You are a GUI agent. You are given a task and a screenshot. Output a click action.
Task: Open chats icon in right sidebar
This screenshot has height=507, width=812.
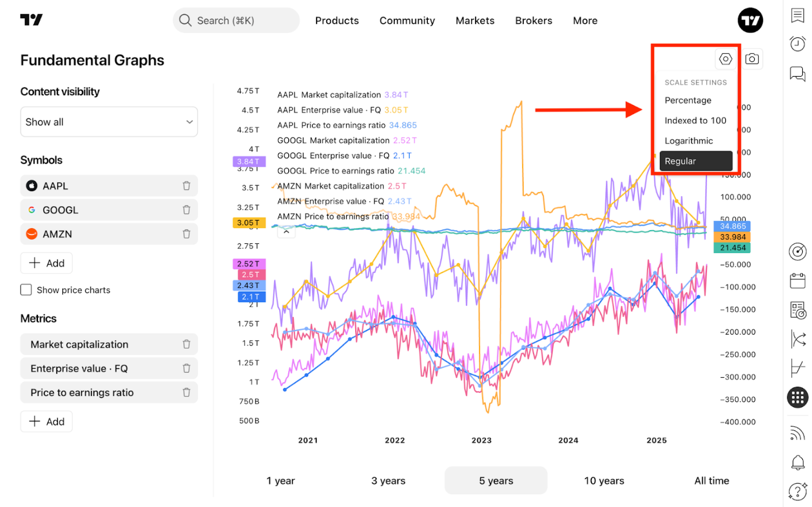pos(797,73)
